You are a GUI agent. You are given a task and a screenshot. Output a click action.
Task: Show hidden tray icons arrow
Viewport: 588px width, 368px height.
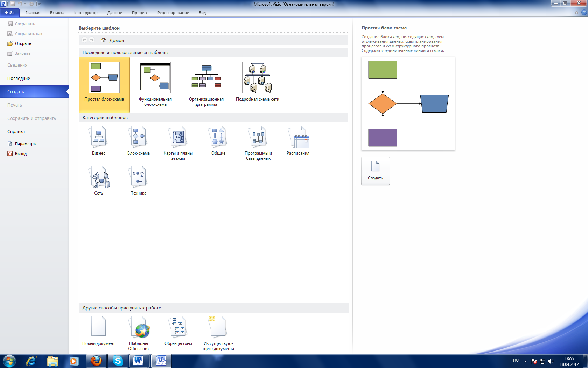click(x=525, y=361)
